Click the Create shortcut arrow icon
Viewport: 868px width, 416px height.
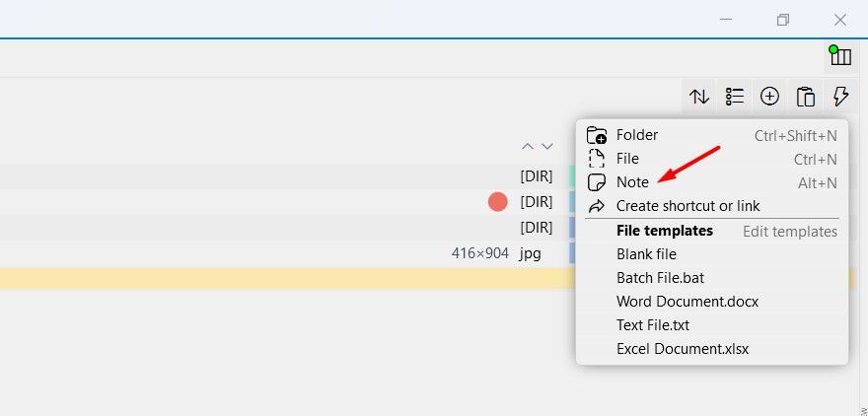pyautogui.click(x=596, y=206)
